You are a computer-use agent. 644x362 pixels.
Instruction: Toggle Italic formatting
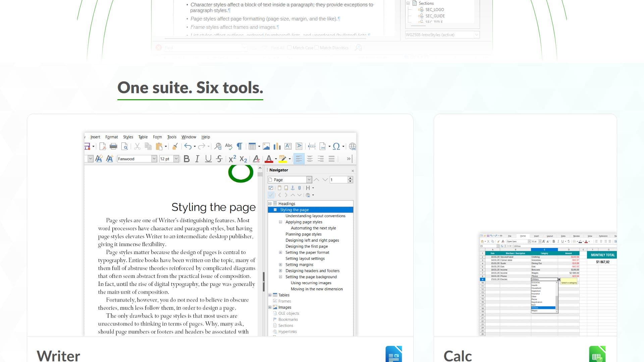197,159
